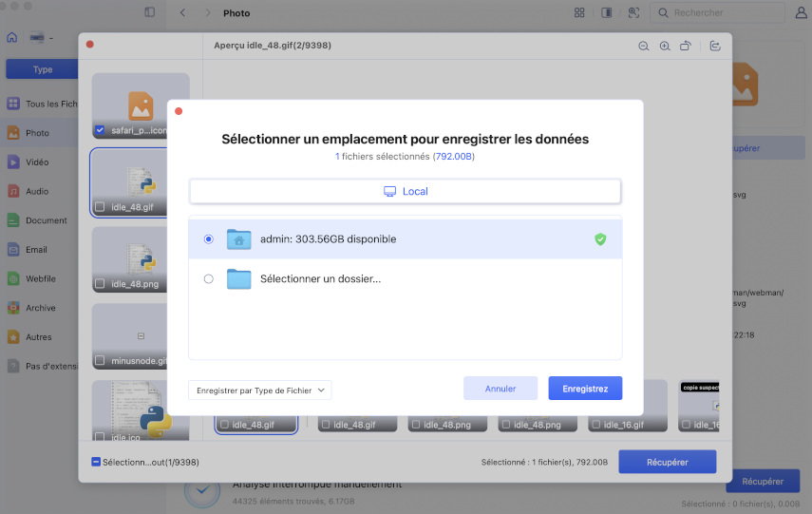Image resolution: width=812 pixels, height=514 pixels.
Task: Close the Aperçu preview window
Action: click(90, 45)
